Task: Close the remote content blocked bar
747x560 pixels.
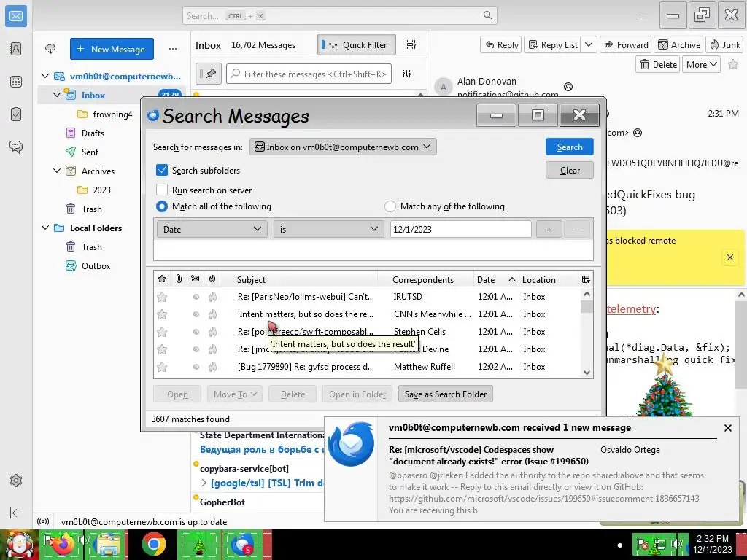Action: pos(729,257)
